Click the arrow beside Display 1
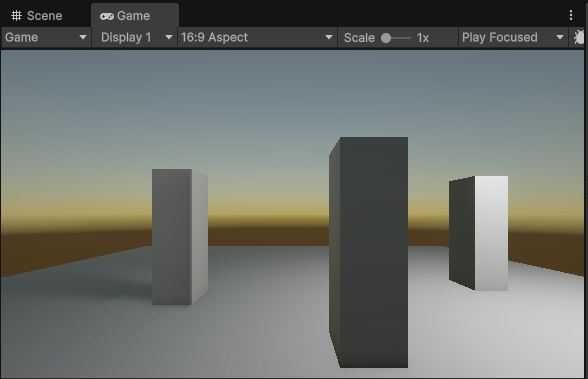The image size is (588, 379). pos(169,37)
